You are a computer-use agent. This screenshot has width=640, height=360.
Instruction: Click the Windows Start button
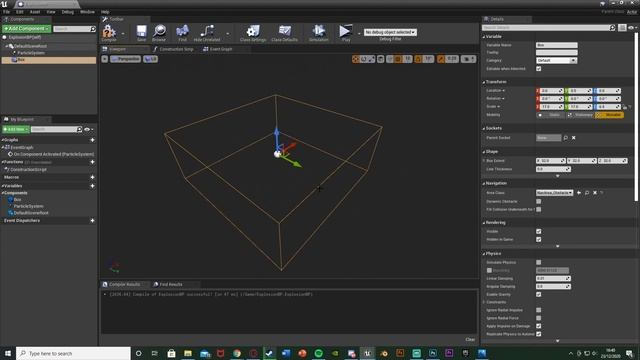click(8, 353)
